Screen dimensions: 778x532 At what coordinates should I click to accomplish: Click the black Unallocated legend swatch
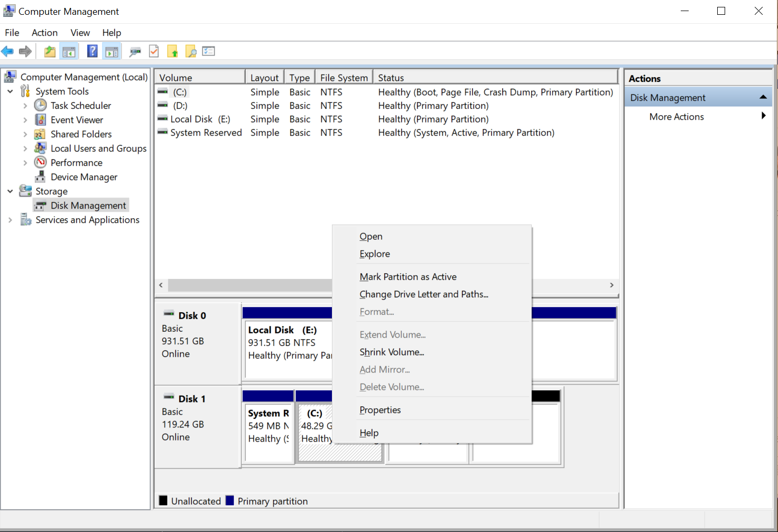[x=163, y=500]
